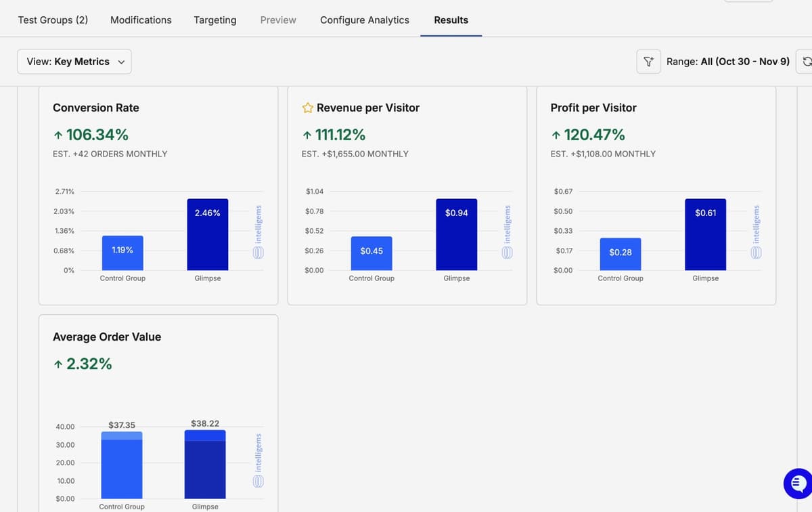Screen dimensions: 812x512
Task: Click the Control Group bar showing $0.45
Action: tap(371, 254)
